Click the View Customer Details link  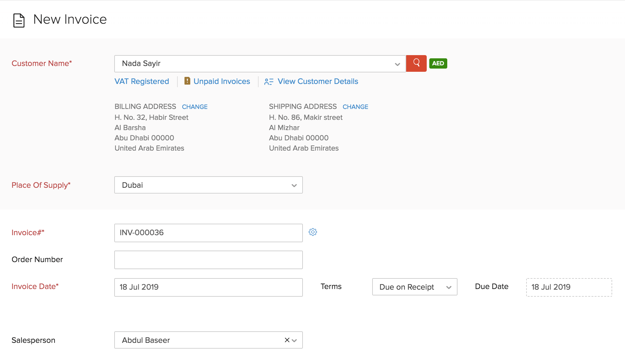click(x=318, y=81)
